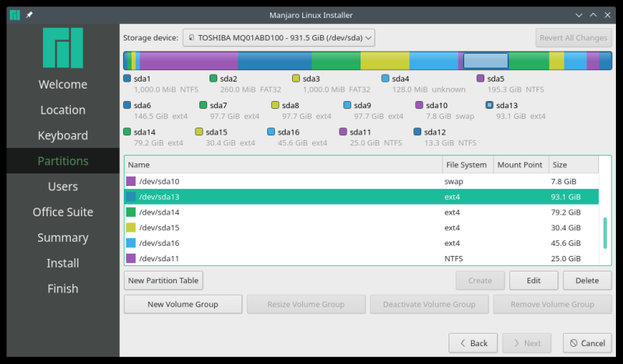Click the sda2 green legend swatch

[x=213, y=79]
